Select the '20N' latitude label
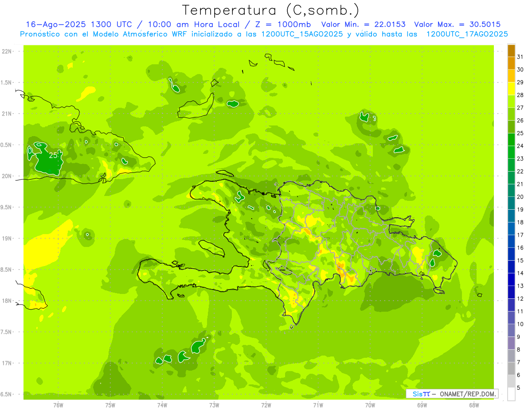This screenshot has width=532, height=411. click(x=7, y=176)
